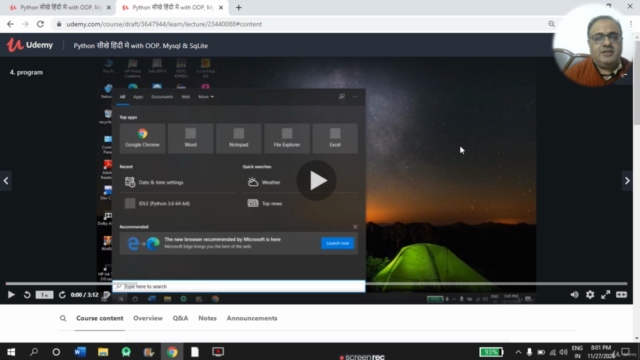This screenshot has width=640, height=360.
Task: Open the blank document taskbar icon
Action: [195, 352]
